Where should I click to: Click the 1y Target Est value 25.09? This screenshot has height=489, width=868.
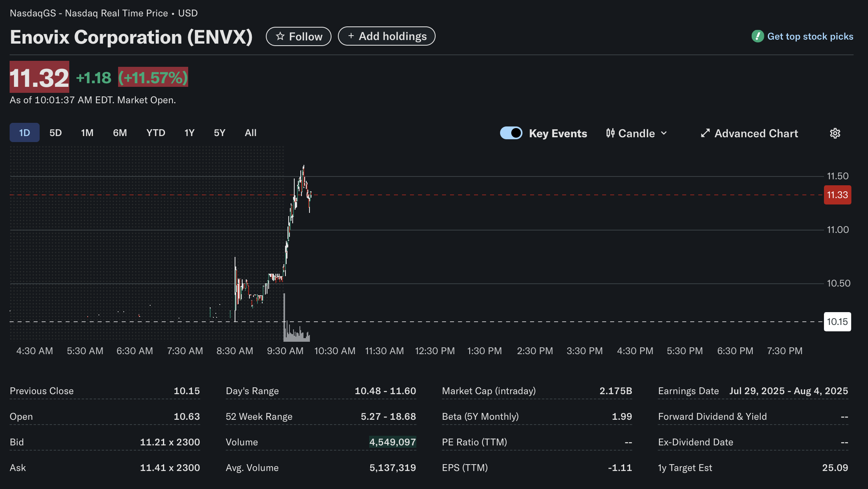[x=835, y=468]
